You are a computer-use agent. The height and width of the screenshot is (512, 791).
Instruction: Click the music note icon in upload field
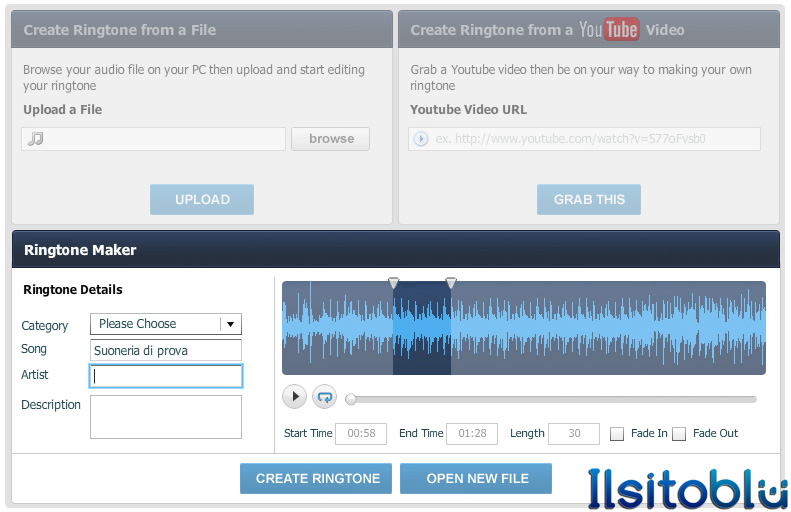pos(35,139)
